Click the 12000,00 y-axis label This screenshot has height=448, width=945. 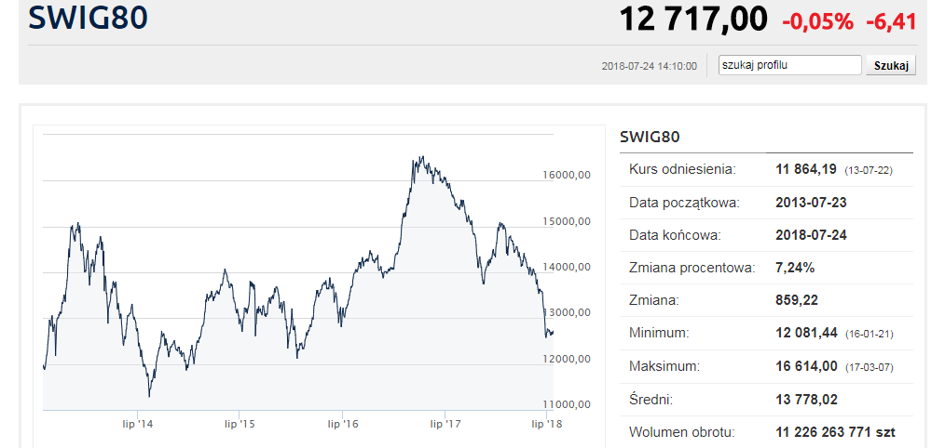pyautogui.click(x=568, y=359)
